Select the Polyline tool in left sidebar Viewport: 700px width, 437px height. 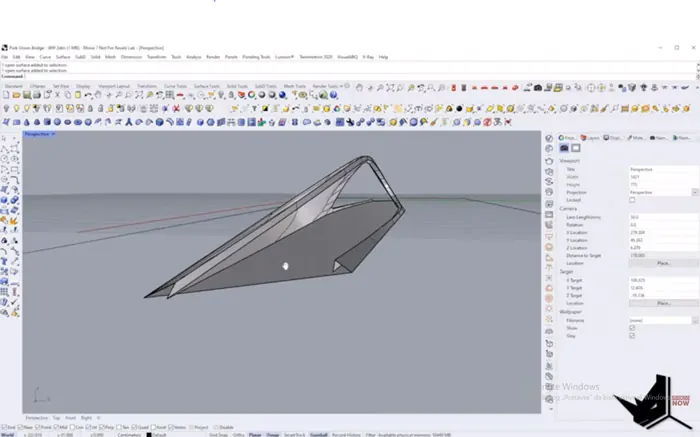[4, 150]
